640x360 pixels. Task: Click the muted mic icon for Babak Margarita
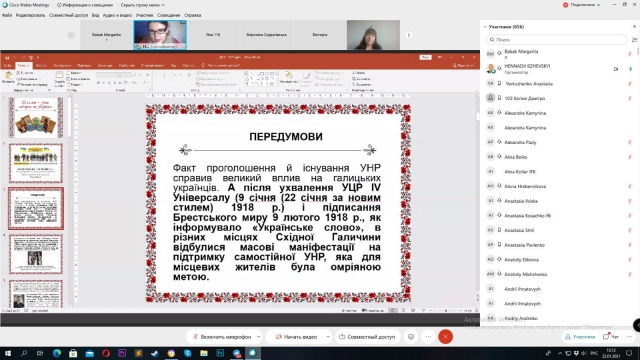(630, 54)
